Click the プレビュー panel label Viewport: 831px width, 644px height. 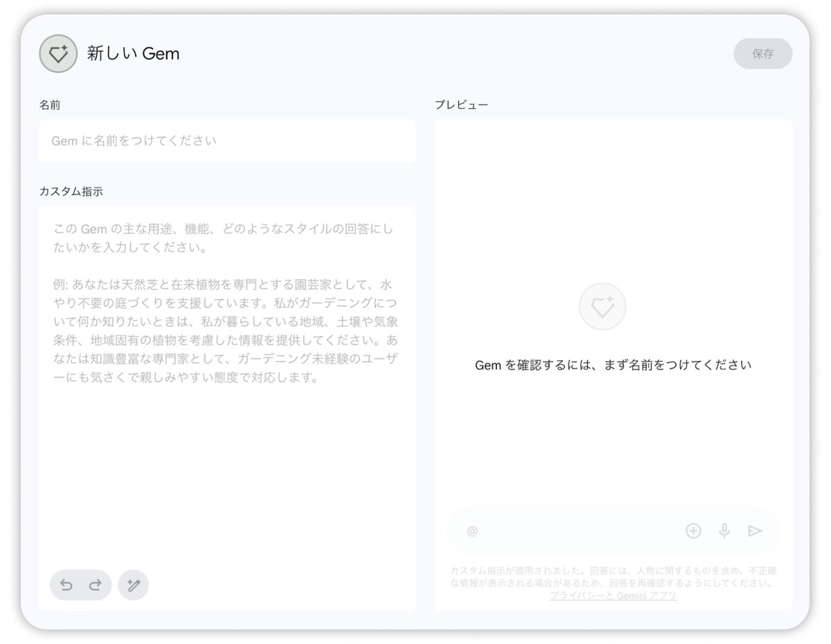tap(461, 105)
